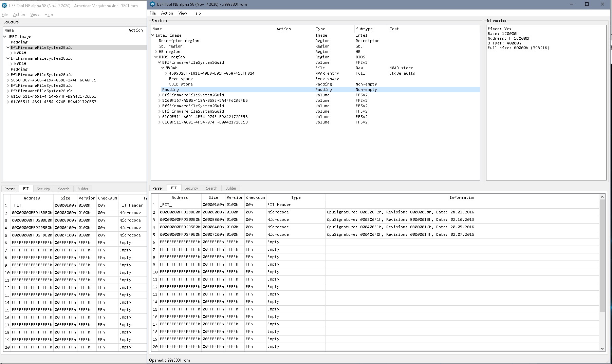Image resolution: width=612 pixels, height=364 pixels.
Task: Expand last 61C0F511 volume in right window
Action: 160,122
